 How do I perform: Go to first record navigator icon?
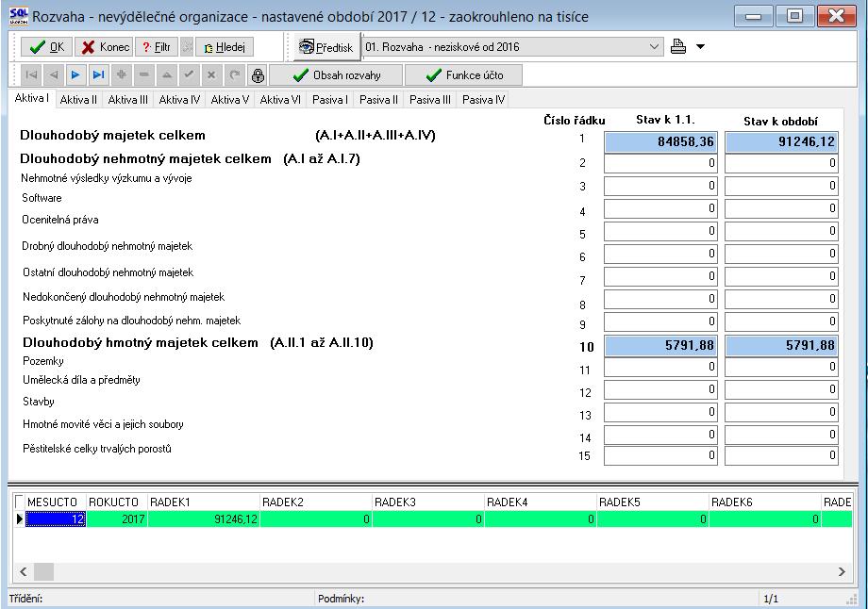(31, 75)
